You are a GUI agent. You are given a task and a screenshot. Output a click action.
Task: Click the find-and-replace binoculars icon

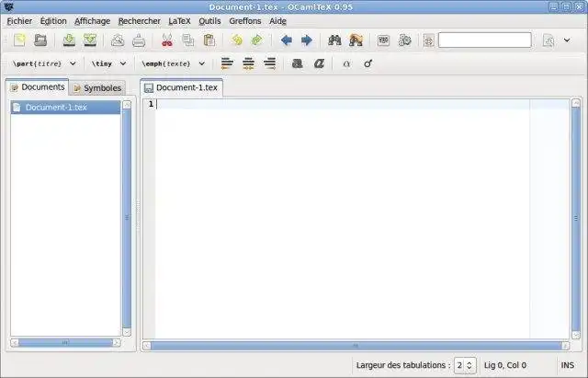click(356, 40)
